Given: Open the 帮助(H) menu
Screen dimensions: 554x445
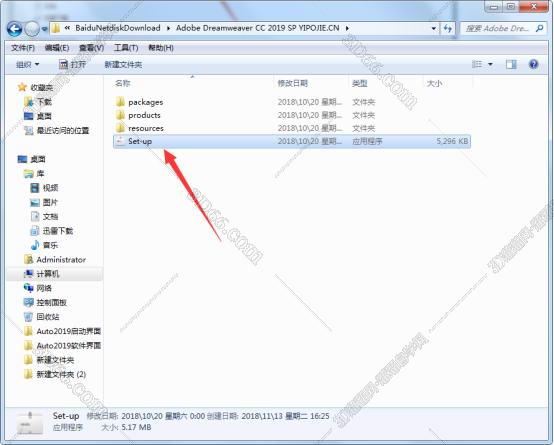Looking at the screenshot, I should (161, 48).
